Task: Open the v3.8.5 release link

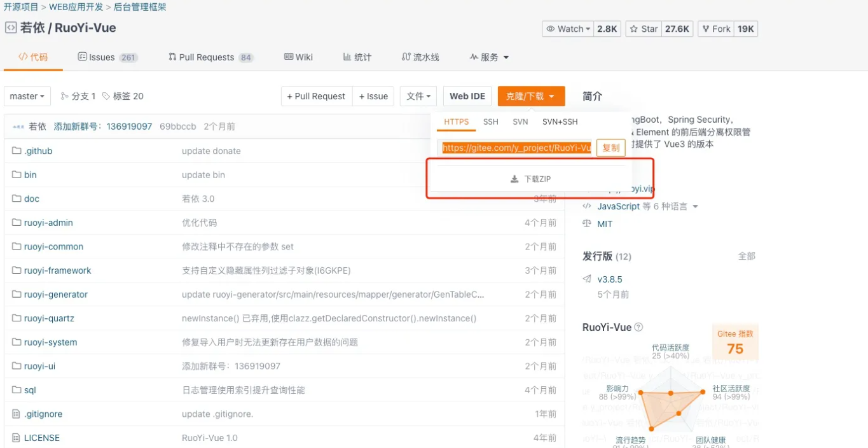Action: click(x=610, y=279)
